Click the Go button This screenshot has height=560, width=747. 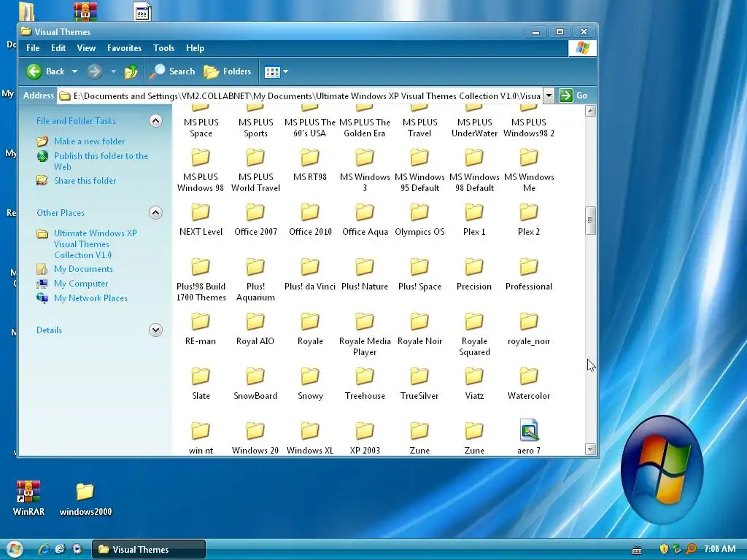click(x=574, y=96)
